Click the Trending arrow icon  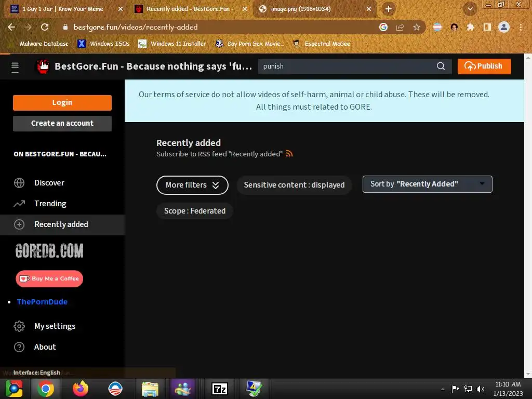click(19, 204)
